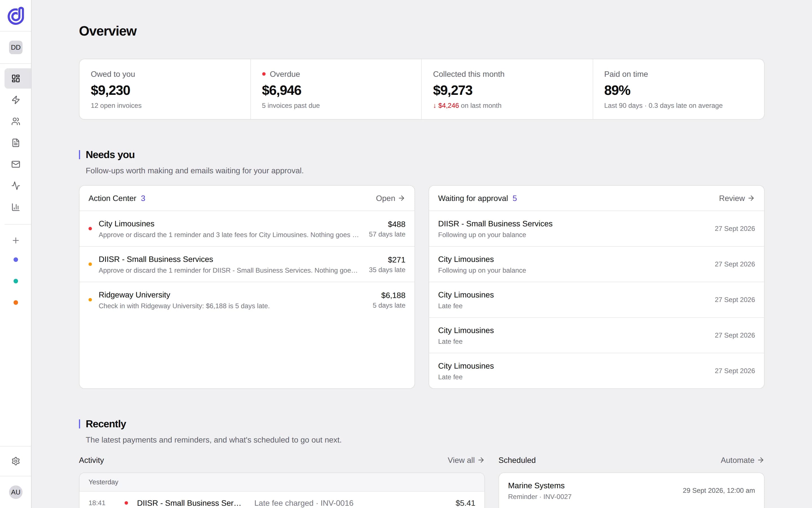Click the Owed to you card
The image size is (812, 508).
[x=165, y=89]
